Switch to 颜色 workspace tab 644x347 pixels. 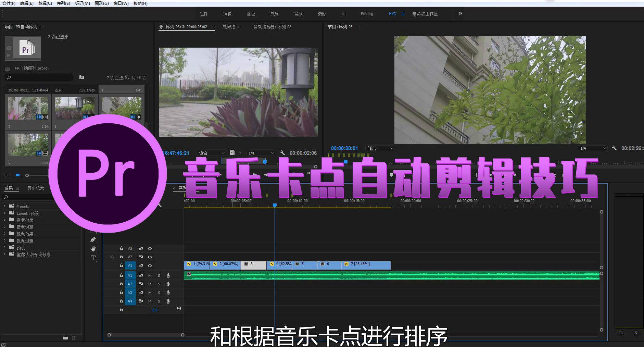[251, 14]
